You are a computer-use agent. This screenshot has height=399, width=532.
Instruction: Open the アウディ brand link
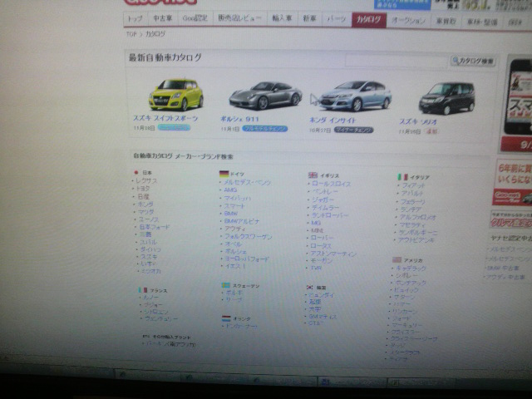pyautogui.click(x=234, y=229)
